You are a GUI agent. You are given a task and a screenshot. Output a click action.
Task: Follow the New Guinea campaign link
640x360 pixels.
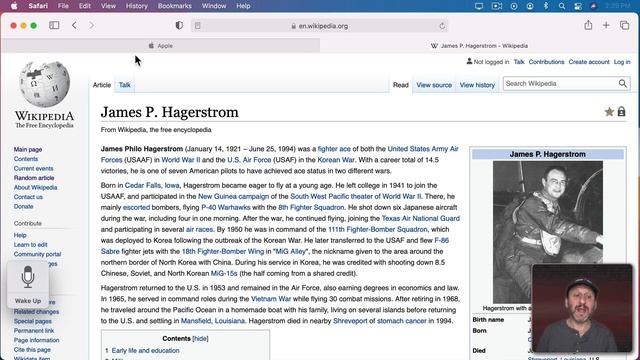click(x=233, y=196)
